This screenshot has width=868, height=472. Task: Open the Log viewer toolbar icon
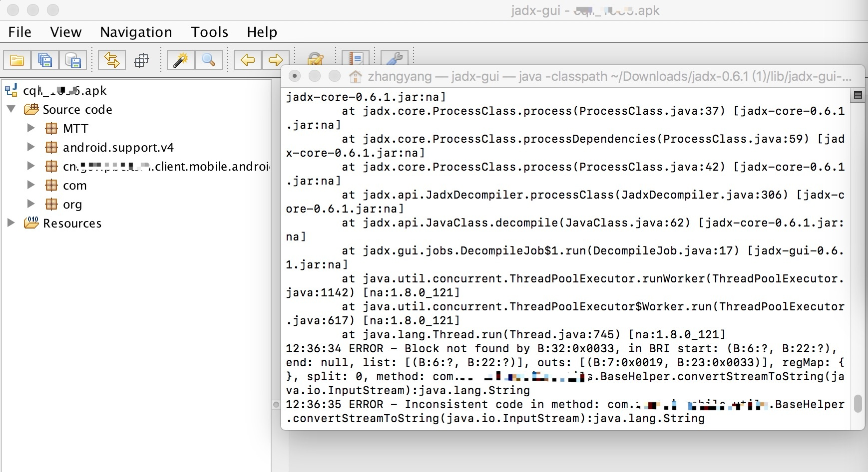coord(356,58)
